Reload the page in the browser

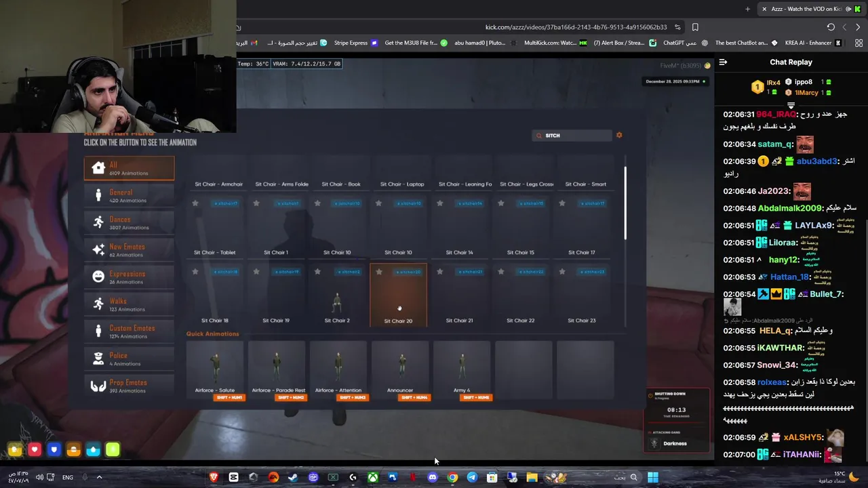pos(831,27)
